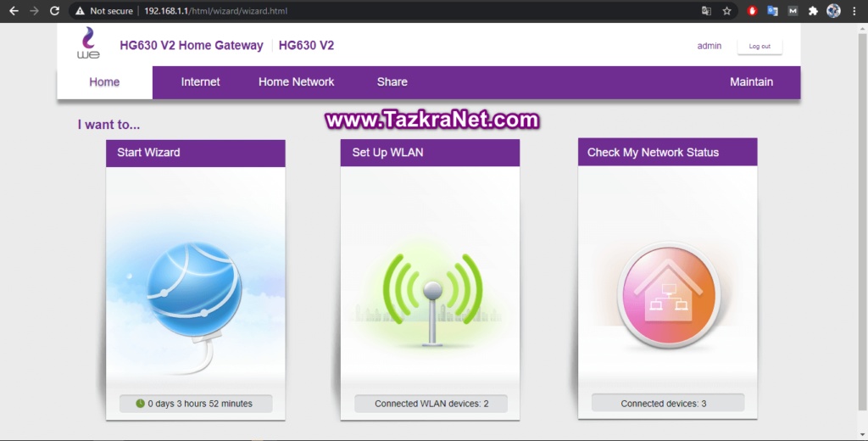The image size is (868, 441).
Task: Go back to the previous page
Action: click(x=14, y=11)
